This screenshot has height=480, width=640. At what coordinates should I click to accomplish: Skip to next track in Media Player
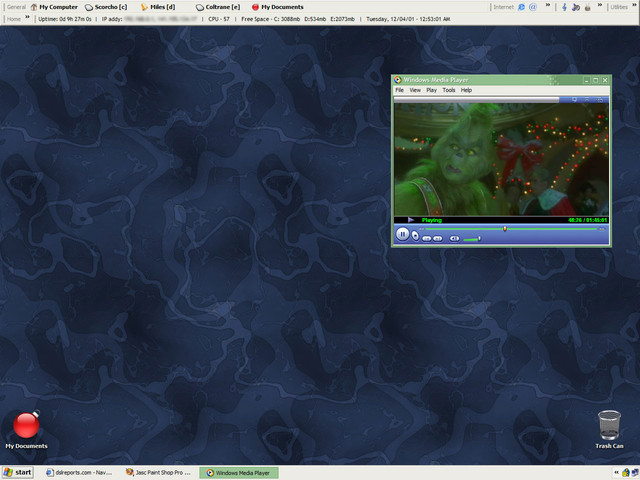[x=438, y=239]
